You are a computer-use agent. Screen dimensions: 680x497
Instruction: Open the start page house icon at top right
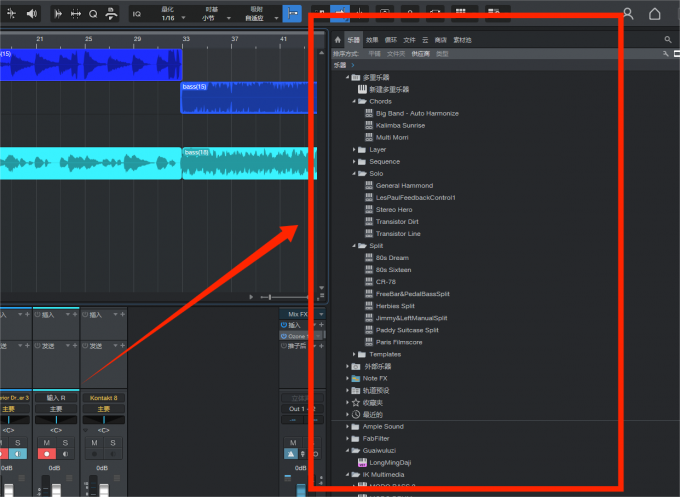point(655,14)
